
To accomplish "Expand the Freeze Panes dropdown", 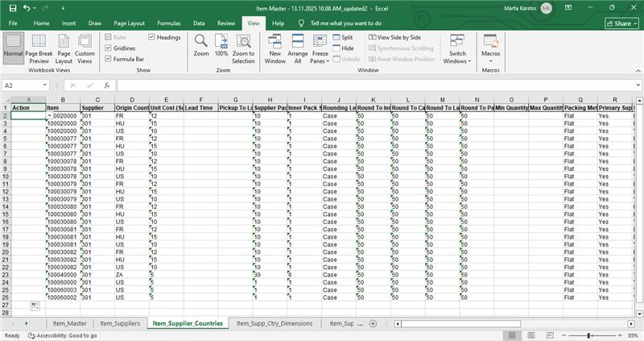I will pyautogui.click(x=320, y=49).
